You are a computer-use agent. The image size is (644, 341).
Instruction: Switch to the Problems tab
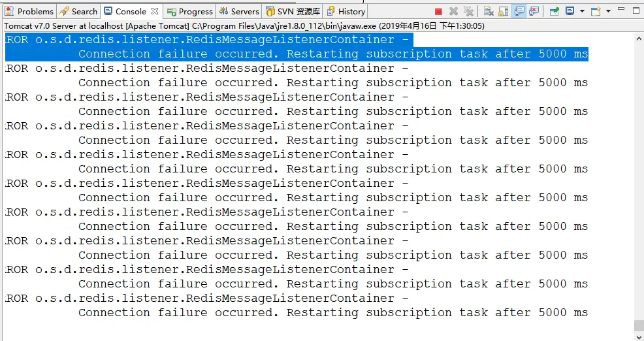[x=29, y=12]
